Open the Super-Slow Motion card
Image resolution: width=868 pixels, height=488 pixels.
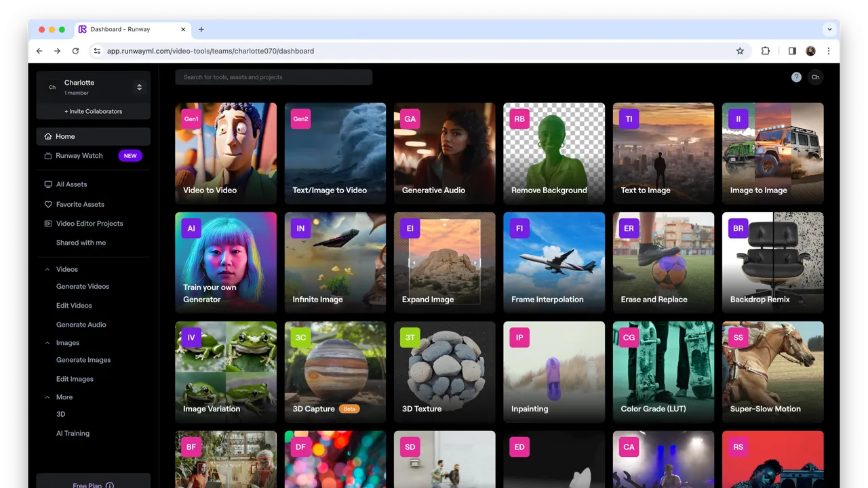coord(773,372)
